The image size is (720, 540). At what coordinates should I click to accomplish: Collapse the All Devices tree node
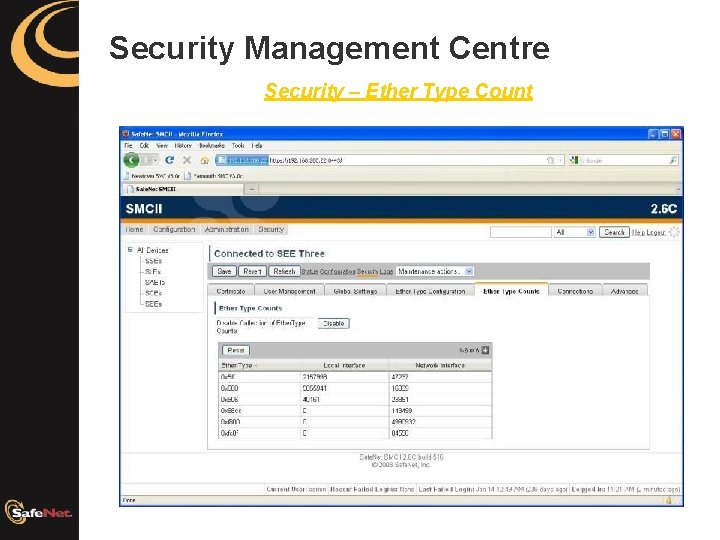[x=130, y=250]
